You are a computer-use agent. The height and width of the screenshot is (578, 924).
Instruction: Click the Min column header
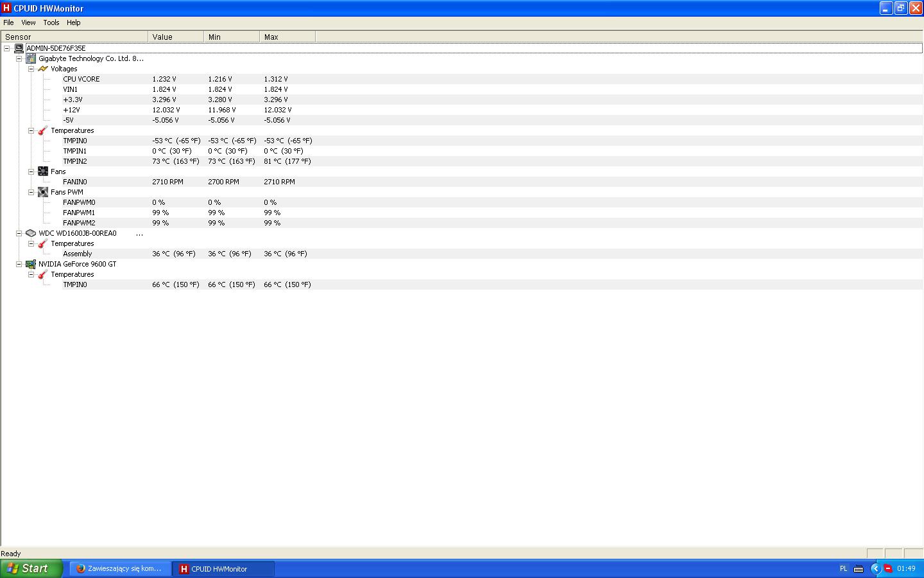pyautogui.click(x=232, y=37)
